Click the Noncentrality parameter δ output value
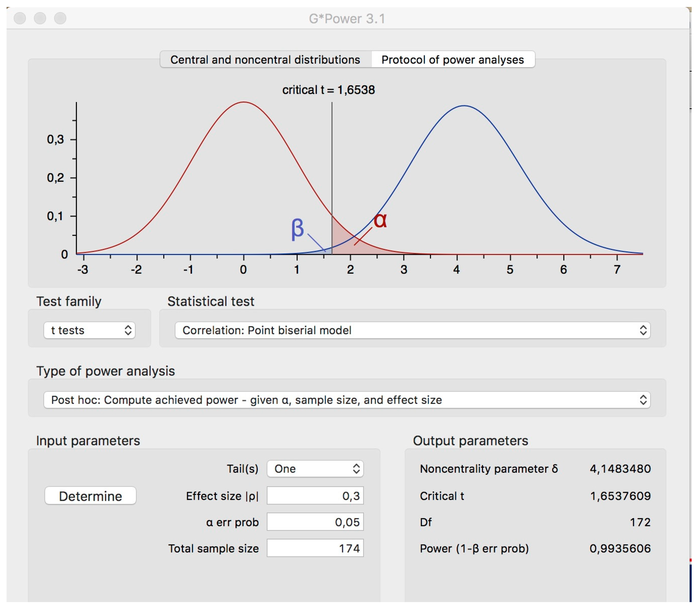The width and height of the screenshot is (700, 610). [x=620, y=469]
